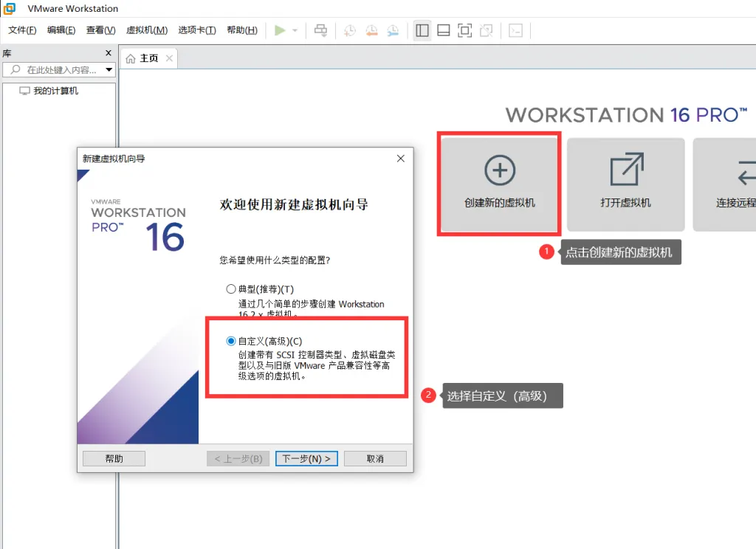Click the search magnifier icon in library

[16, 70]
